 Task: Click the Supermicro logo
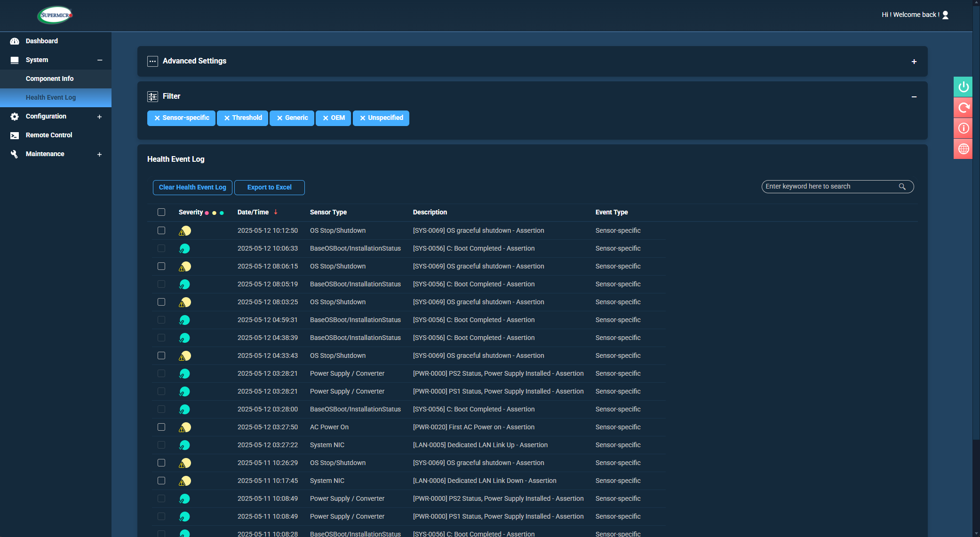pyautogui.click(x=55, y=15)
